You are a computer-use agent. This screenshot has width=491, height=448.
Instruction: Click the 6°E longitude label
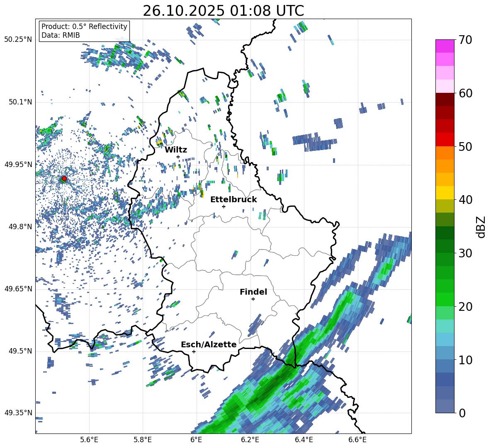[x=196, y=440]
